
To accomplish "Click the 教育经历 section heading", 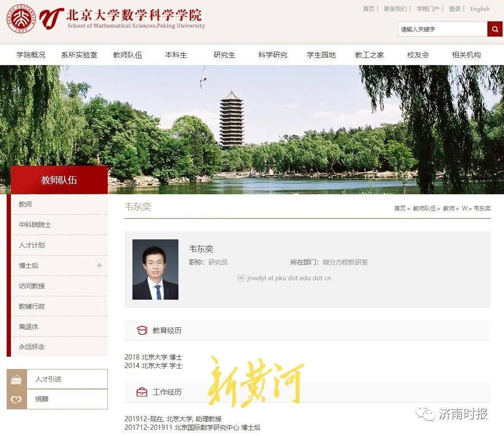I will (x=167, y=331).
